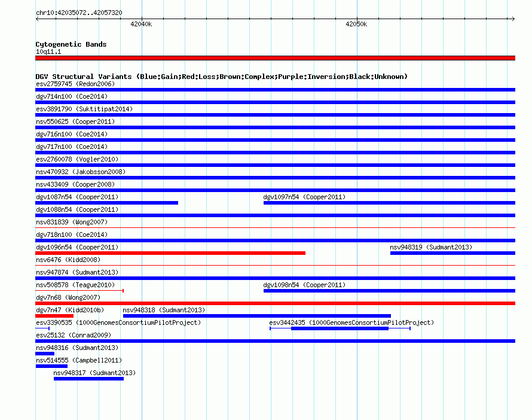Screen dimensions: 532x420
Task: Click esv3390535 (1000GenomesConsortiumPilotProject) label
Action: click(x=118, y=322)
